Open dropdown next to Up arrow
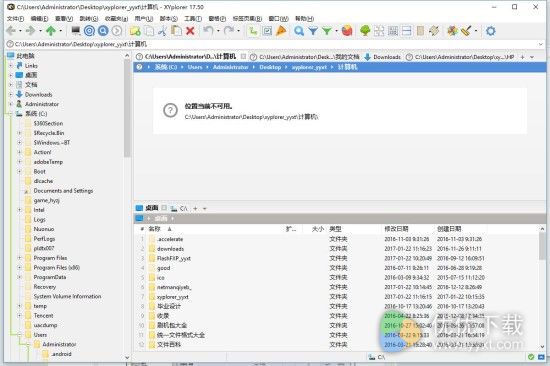550x366 pixels. (60, 31)
